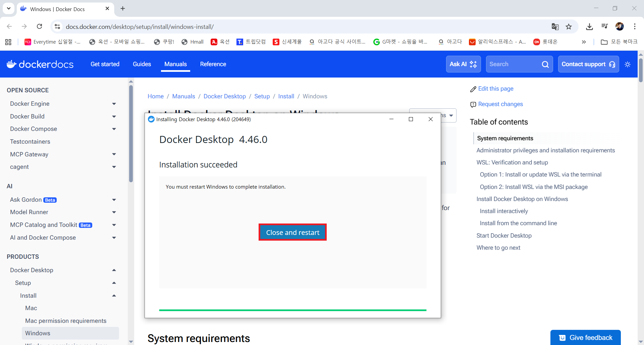Open Manuals nav item

(175, 64)
